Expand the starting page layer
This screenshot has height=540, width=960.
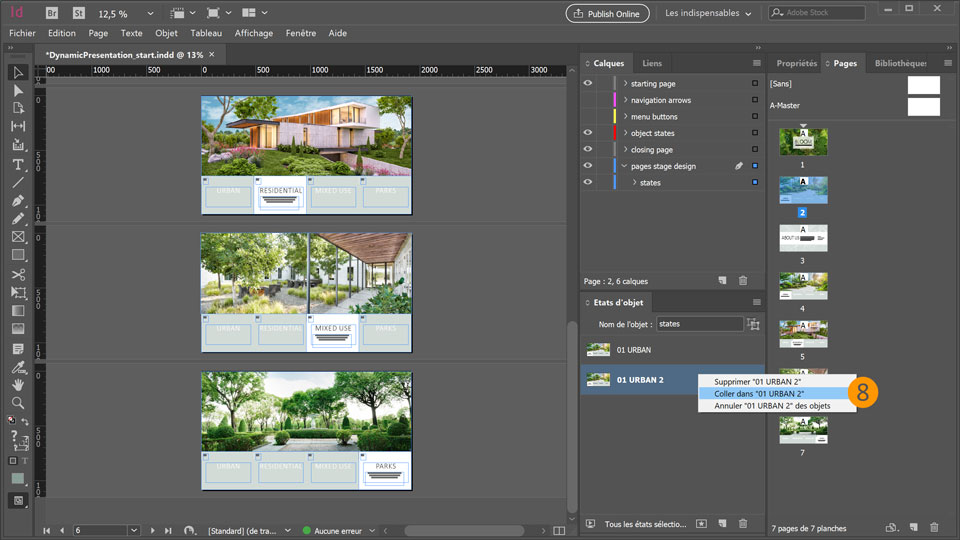pos(625,83)
